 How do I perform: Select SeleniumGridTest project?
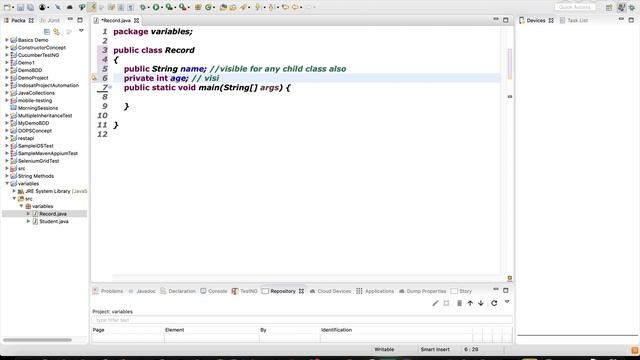tap(38, 161)
